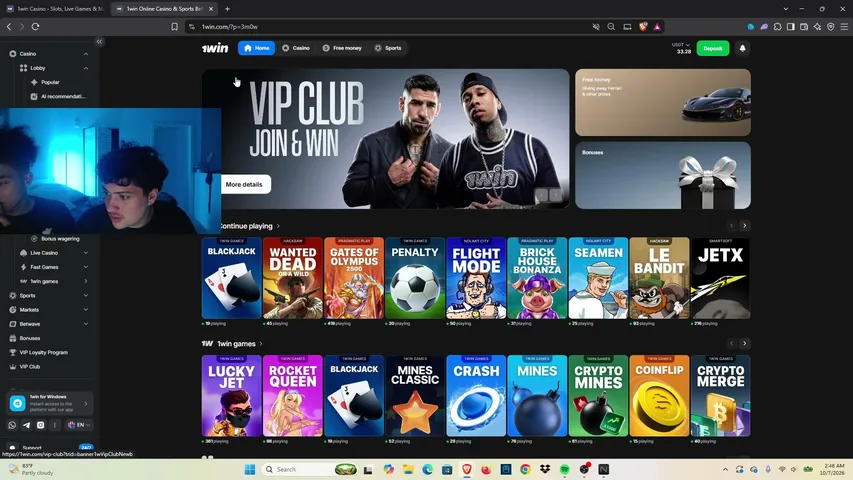Reload the page with browser refresh icon

point(35,26)
